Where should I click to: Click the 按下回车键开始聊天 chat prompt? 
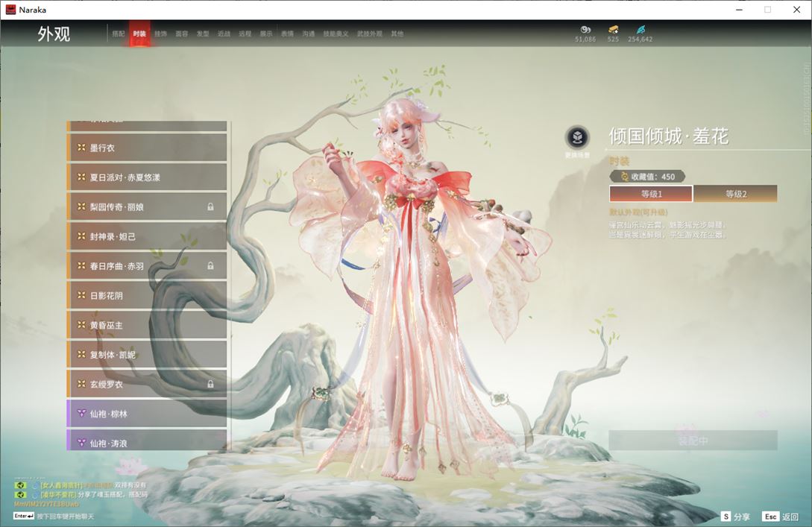66,517
